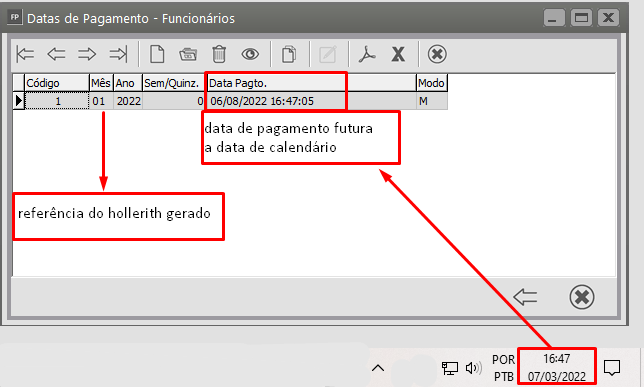Click FP application icon in title bar
The image size is (644, 387).
point(15,18)
